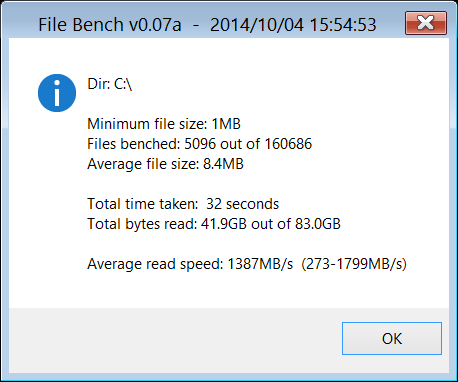458x382 pixels.
Task: Click the Average read speed: 1387MB/s text
Action: click(190, 264)
